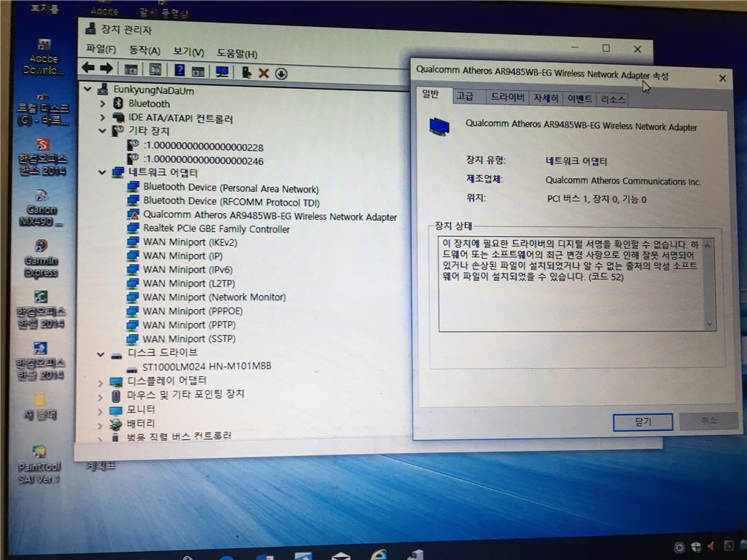Open the Adobe Download desktop shortcut
This screenshot has width=747, height=560.
pyautogui.click(x=43, y=56)
